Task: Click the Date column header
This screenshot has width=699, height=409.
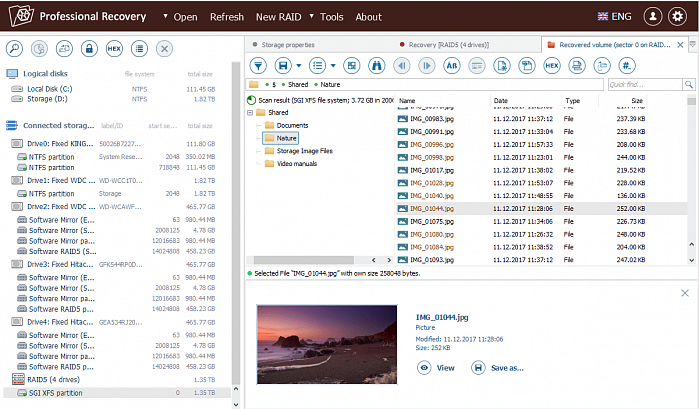Action: click(x=501, y=101)
